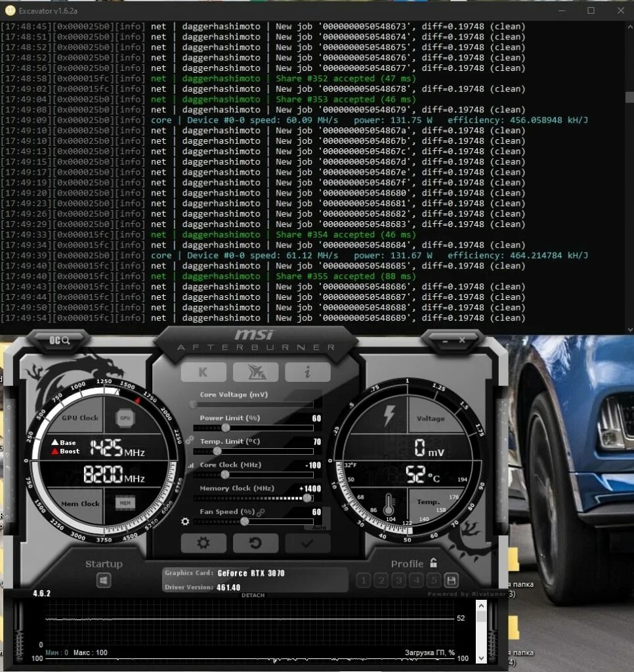Select profile slot 5

(x=434, y=581)
